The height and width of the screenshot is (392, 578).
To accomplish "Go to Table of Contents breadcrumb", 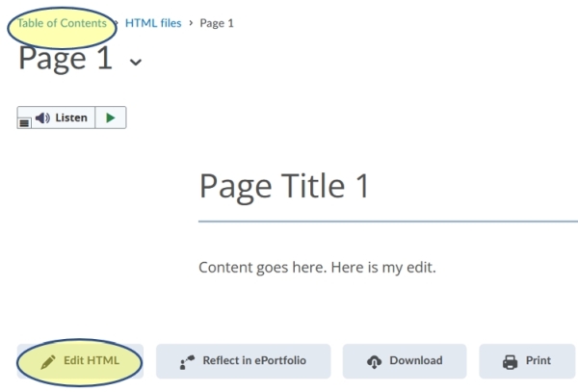I will [62, 23].
